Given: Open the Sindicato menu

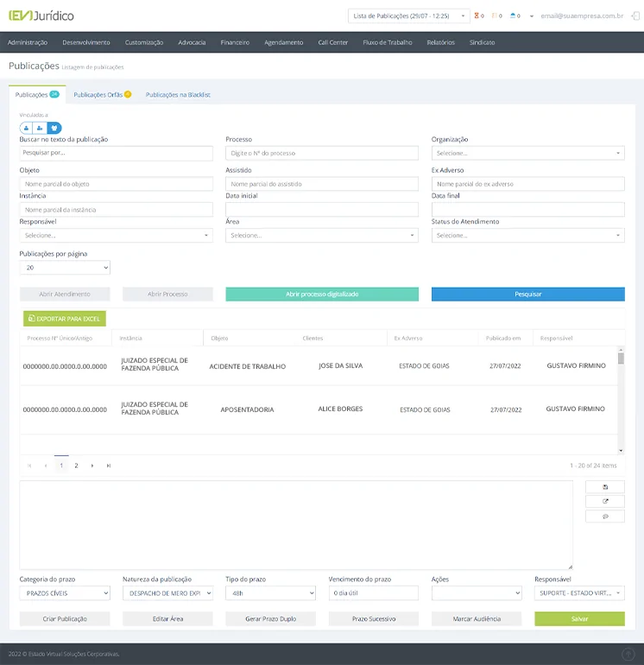Looking at the screenshot, I should (x=482, y=42).
